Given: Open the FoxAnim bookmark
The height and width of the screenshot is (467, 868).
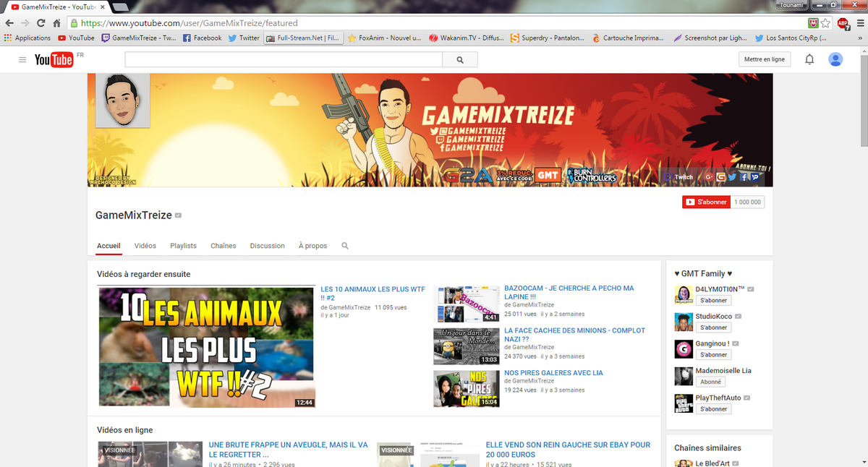Looking at the screenshot, I should click(x=385, y=38).
